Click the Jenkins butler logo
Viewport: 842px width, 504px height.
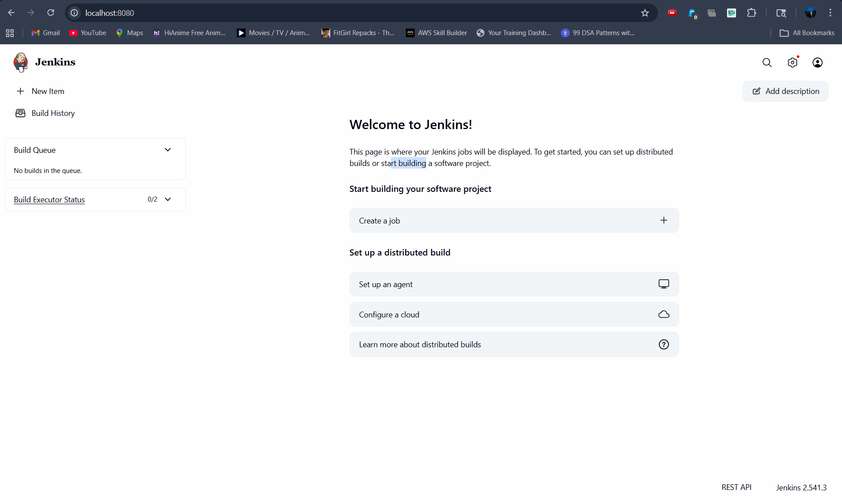pos(21,62)
